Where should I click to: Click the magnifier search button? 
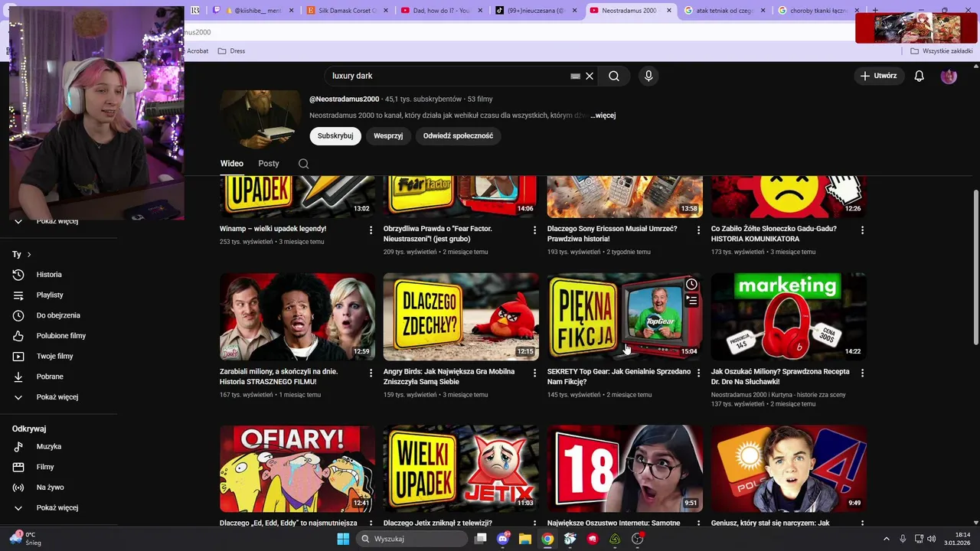tap(614, 76)
